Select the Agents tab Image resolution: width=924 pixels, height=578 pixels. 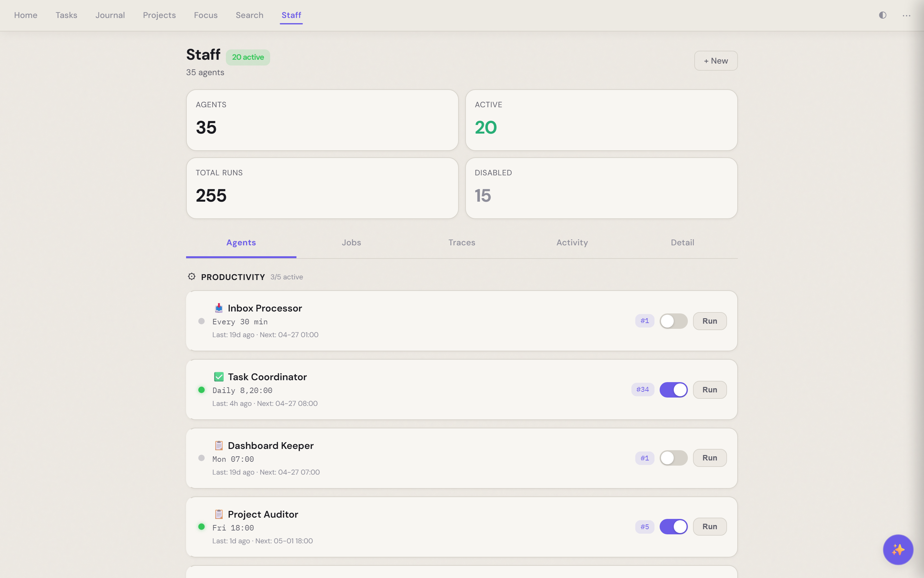click(x=241, y=243)
